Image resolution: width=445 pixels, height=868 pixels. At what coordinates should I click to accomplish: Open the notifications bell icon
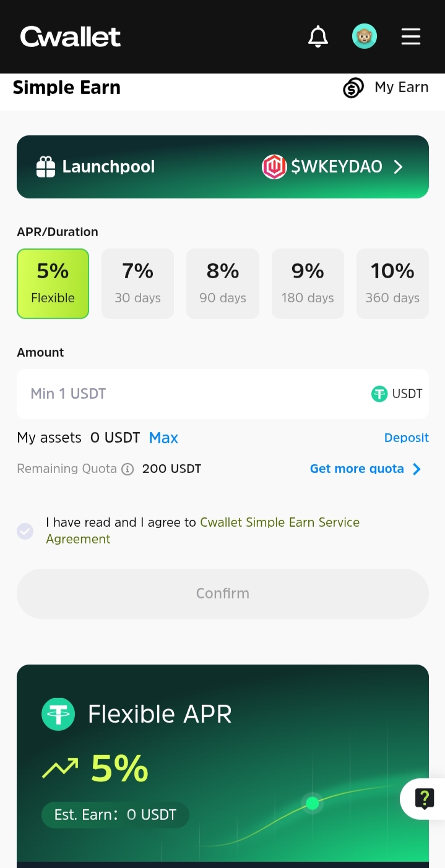318,37
